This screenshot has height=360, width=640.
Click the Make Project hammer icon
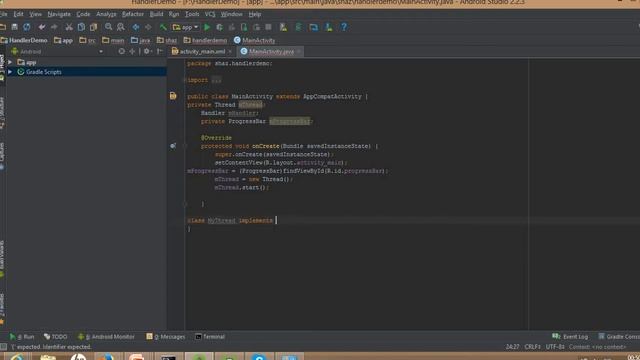point(163,27)
